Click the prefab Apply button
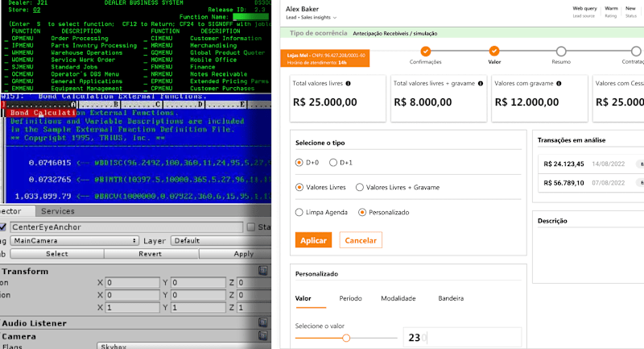The height and width of the screenshot is (349, 644). [x=235, y=254]
